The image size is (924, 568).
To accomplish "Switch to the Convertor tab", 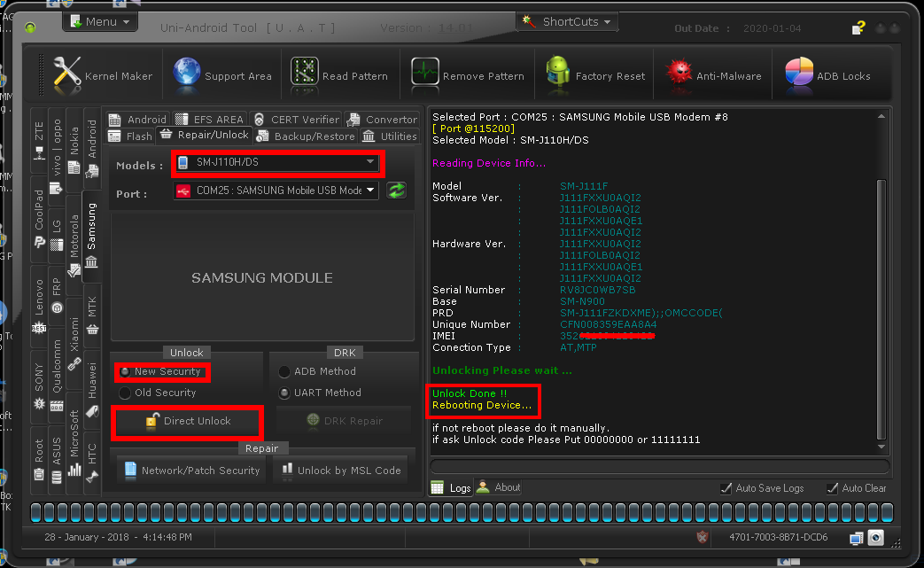I will click(x=382, y=119).
